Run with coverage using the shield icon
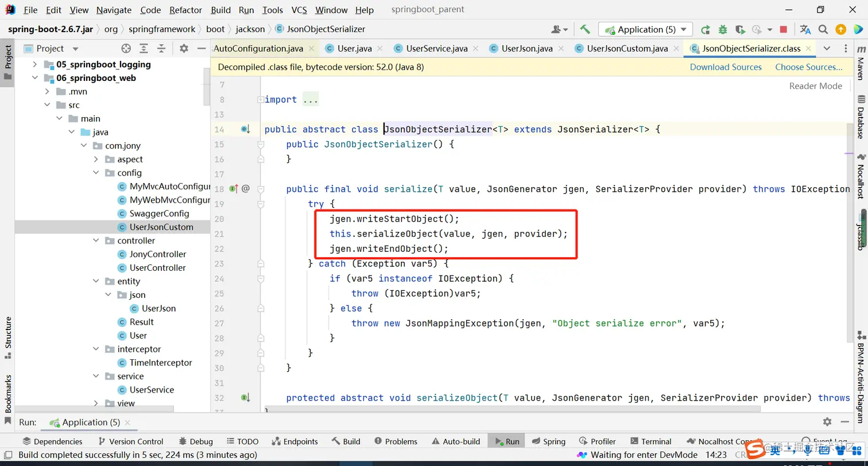868x466 pixels. click(740, 29)
